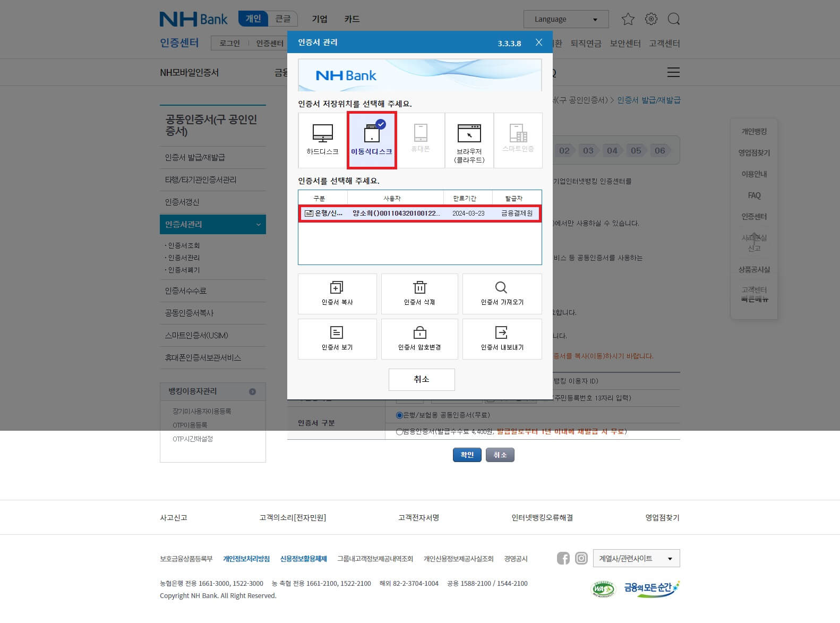Open the 고객센터 menu
Viewport: 840px width, 623px height.
664,44
